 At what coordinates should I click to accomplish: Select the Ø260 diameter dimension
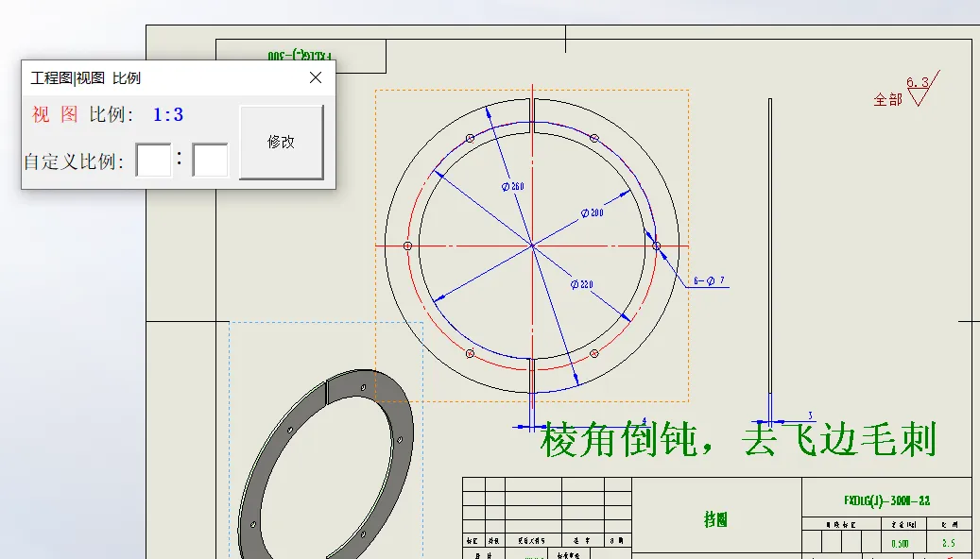(x=512, y=186)
